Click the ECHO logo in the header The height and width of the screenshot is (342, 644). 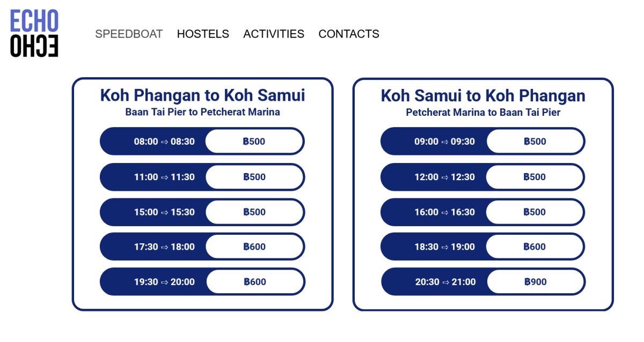coord(34,33)
